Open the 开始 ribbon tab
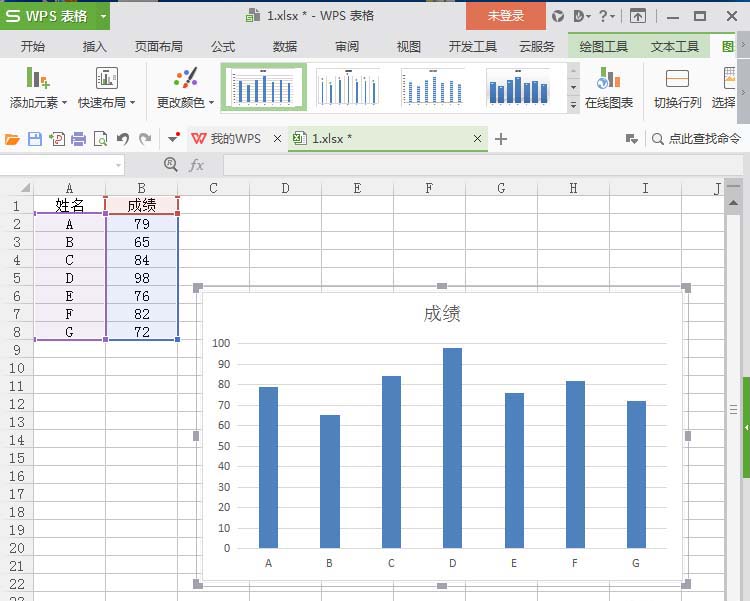 click(33, 46)
